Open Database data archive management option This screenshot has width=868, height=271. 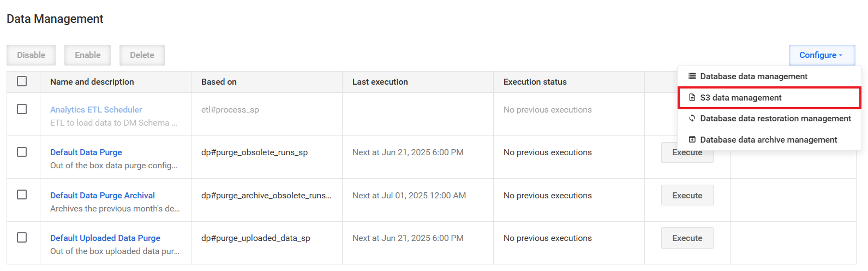tap(769, 140)
